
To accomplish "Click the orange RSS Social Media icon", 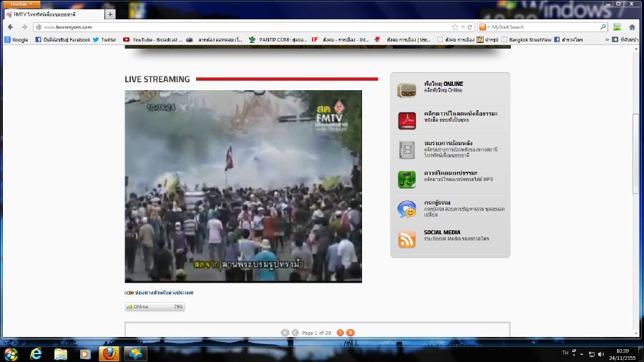I will tap(406, 239).
